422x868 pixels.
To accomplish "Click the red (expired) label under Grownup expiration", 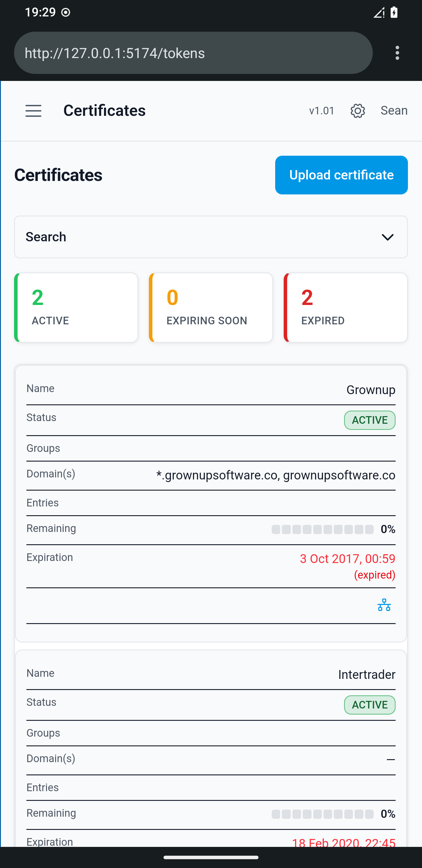I will click(375, 574).
